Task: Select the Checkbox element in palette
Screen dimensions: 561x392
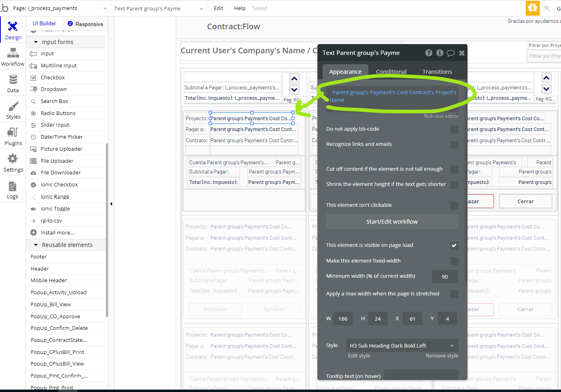Action: 66,78
